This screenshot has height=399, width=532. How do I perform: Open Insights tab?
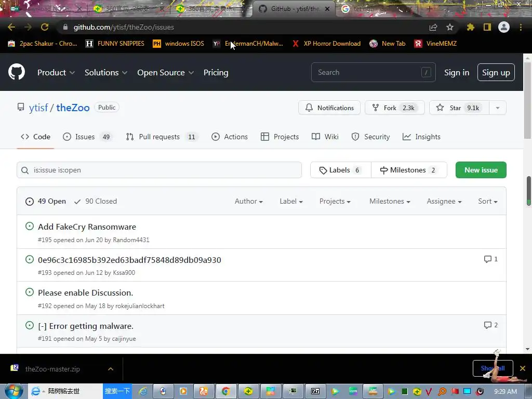[421, 137]
